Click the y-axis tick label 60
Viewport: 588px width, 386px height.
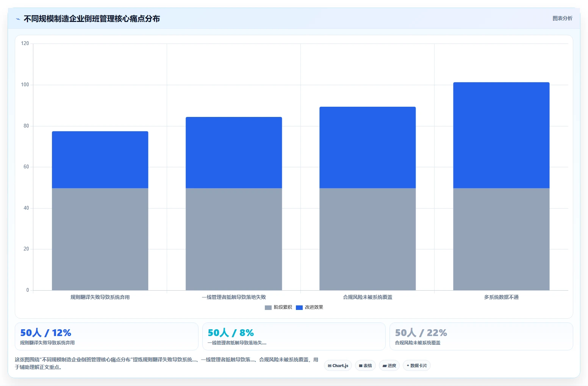26,167
